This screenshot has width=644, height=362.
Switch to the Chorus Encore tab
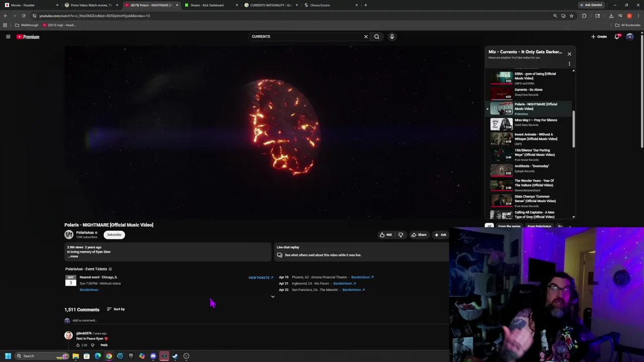(x=330, y=5)
